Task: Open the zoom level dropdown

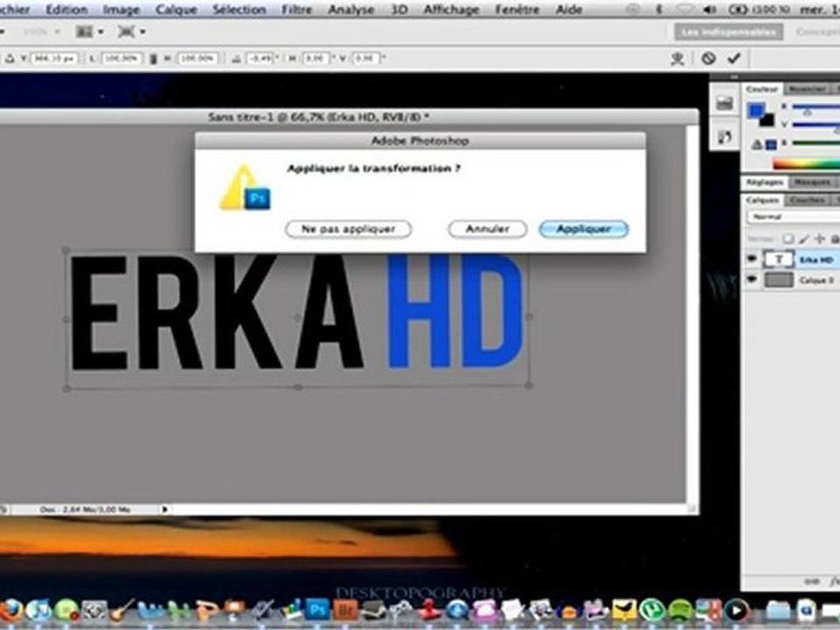Action: point(41,31)
